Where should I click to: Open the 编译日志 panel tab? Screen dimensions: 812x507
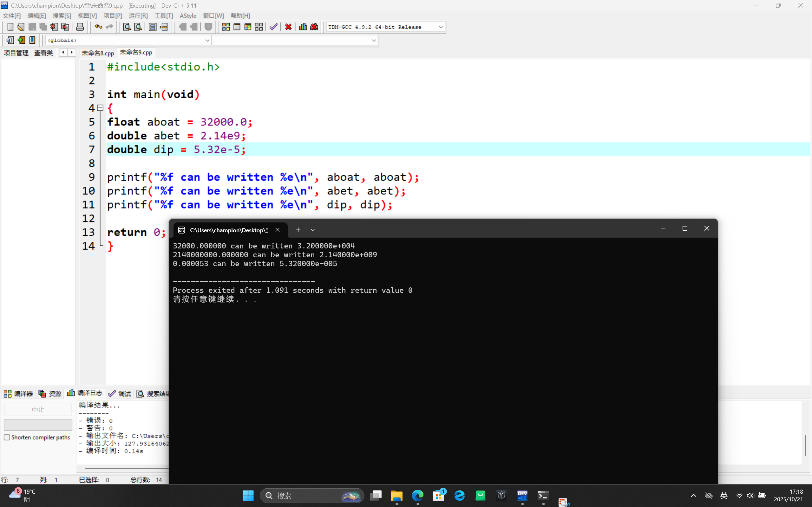85,393
